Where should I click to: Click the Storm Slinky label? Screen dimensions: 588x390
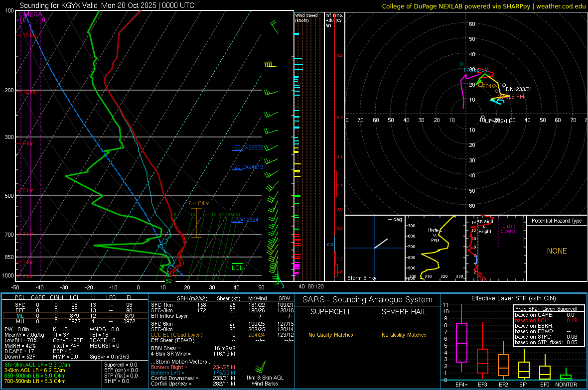[361, 278]
